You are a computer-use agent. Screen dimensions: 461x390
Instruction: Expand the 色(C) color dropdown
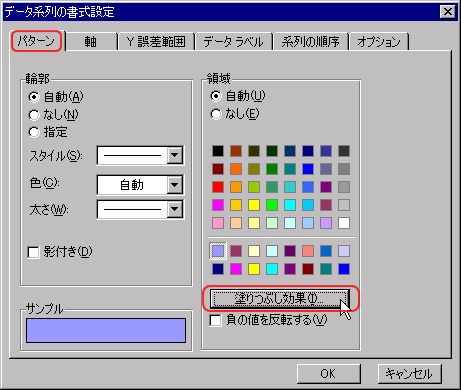click(175, 184)
